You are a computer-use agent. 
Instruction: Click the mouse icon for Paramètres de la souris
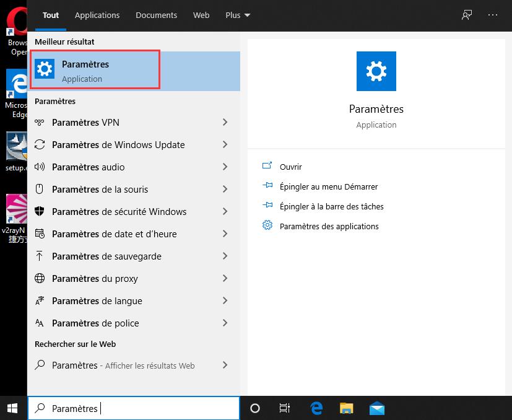[x=39, y=189]
